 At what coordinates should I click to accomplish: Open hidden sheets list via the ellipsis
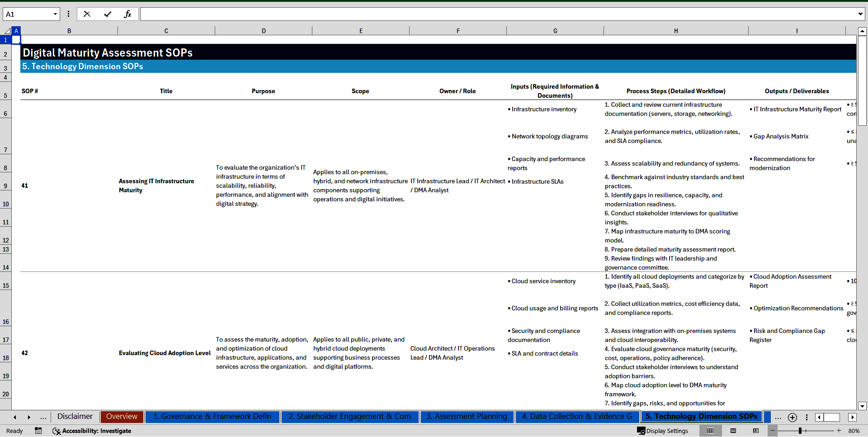coord(43,417)
